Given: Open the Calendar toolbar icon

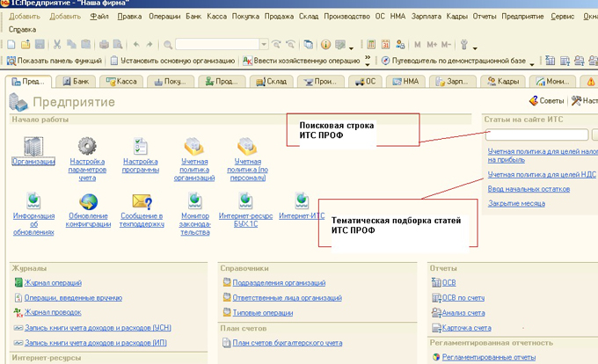Looking at the screenshot, I should [x=385, y=45].
